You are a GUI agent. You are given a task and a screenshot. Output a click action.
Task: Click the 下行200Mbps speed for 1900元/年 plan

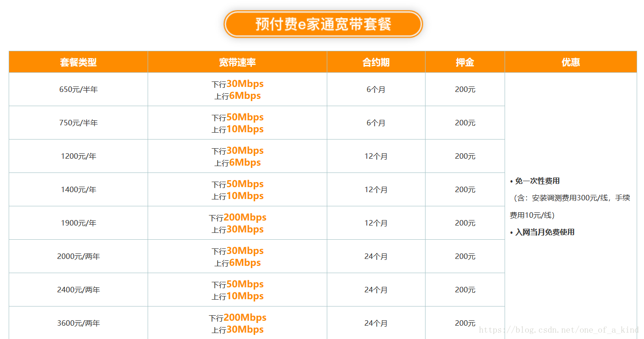(x=237, y=217)
